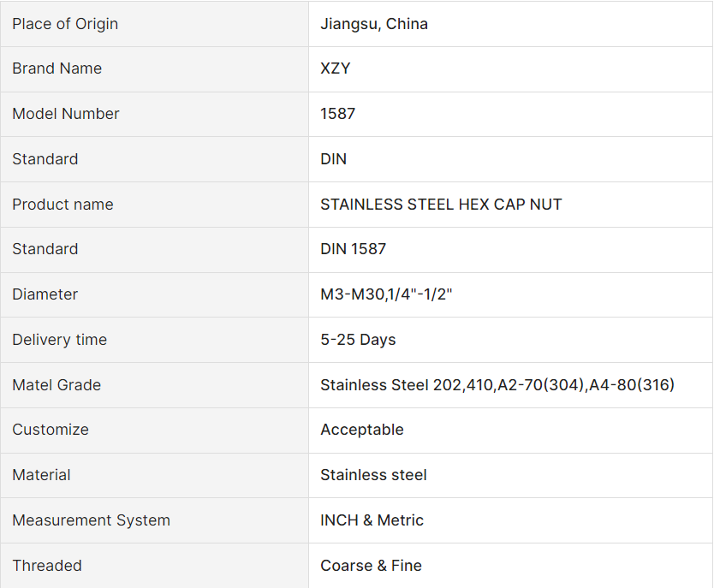714x588 pixels.
Task: Click the 'Stainless steel' material value
Action: tap(373, 475)
